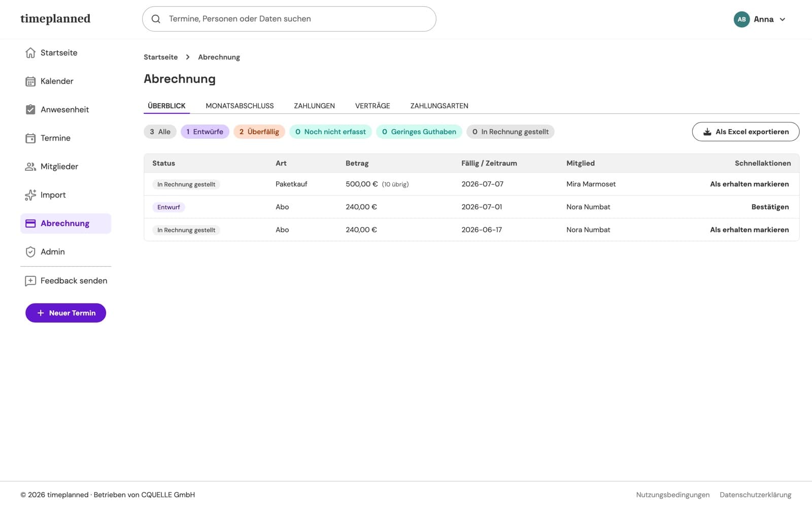Open the Verträge tab

point(373,106)
